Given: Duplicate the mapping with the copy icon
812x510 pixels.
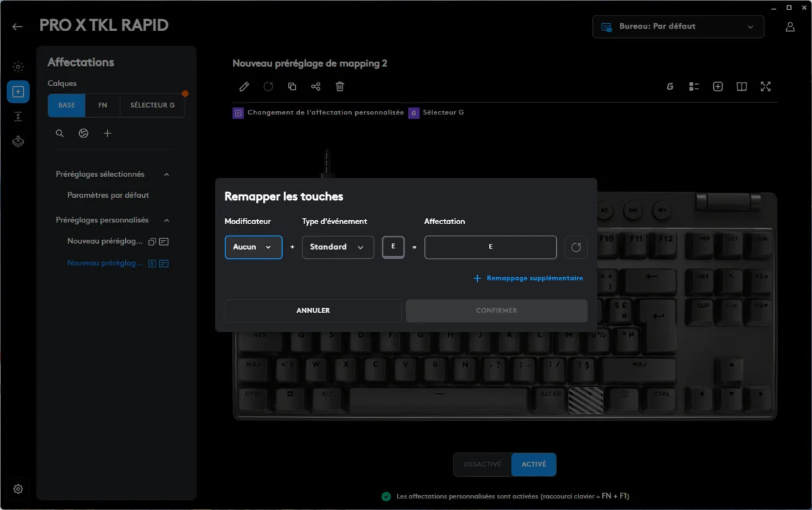Looking at the screenshot, I should click(292, 87).
